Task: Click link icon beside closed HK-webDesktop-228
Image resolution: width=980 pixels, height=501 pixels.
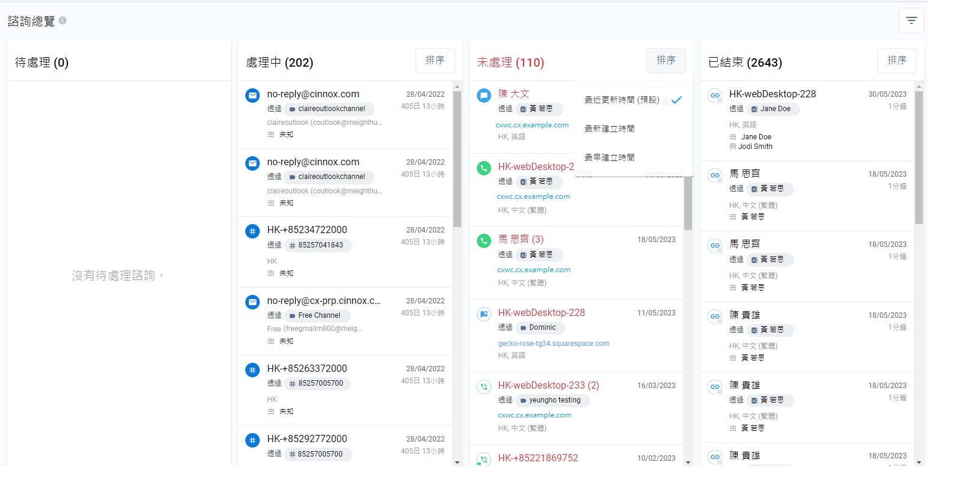Action: [x=715, y=96]
